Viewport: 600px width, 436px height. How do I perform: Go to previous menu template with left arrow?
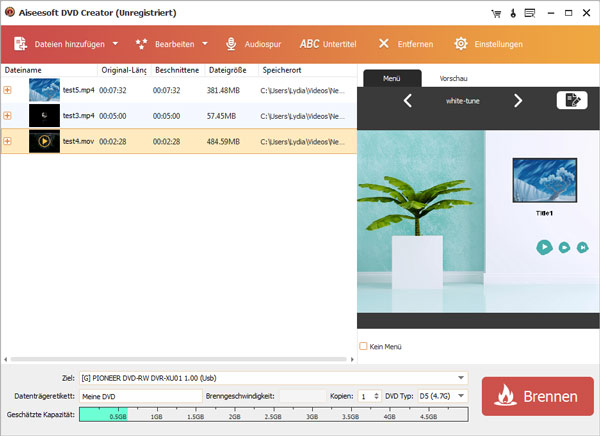[408, 100]
